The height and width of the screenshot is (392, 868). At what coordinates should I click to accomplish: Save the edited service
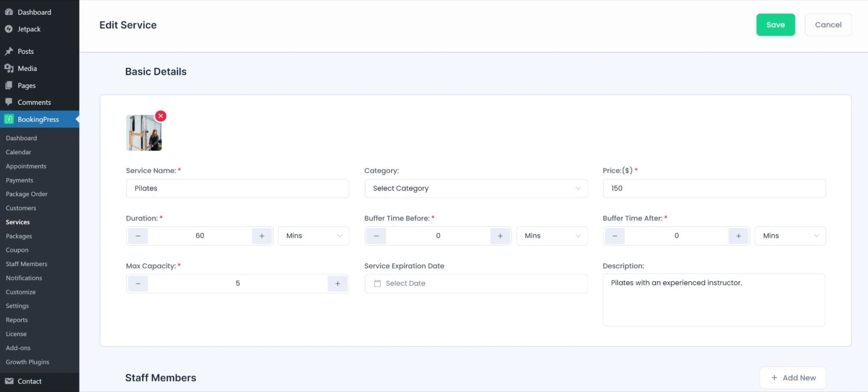pyautogui.click(x=776, y=25)
